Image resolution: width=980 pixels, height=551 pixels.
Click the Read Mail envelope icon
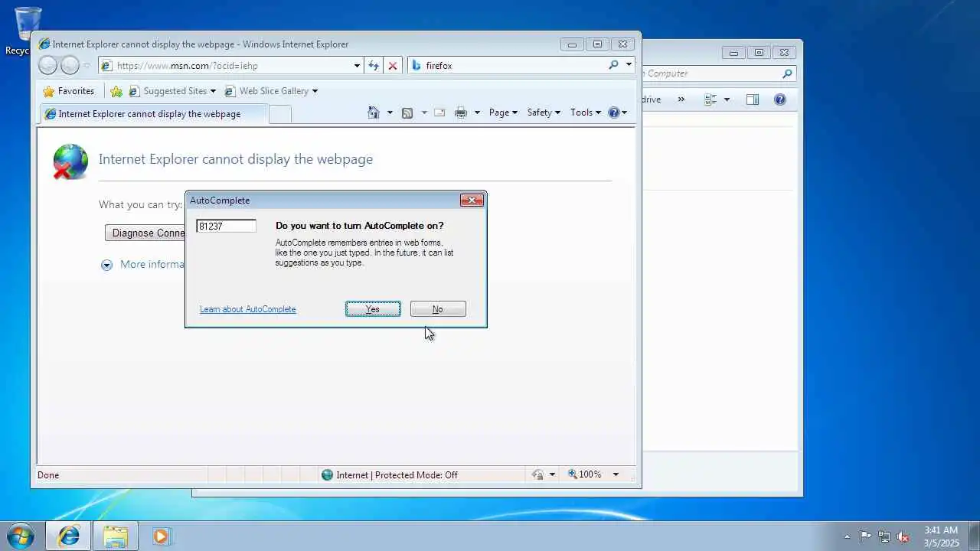tap(439, 112)
